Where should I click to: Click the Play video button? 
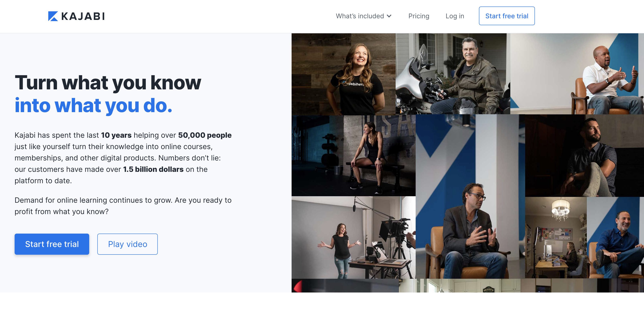pyautogui.click(x=128, y=244)
